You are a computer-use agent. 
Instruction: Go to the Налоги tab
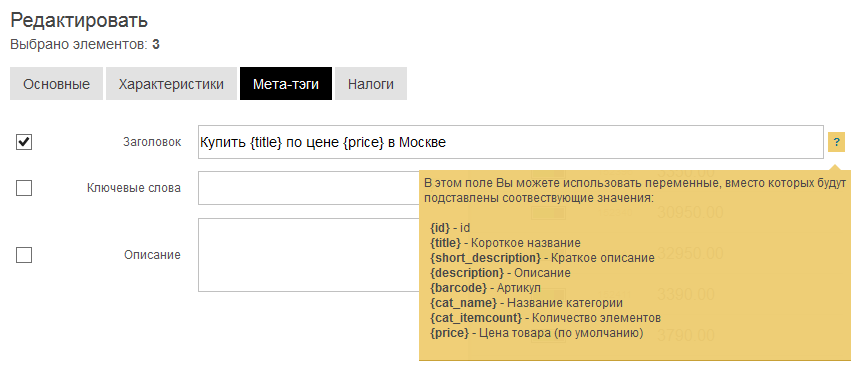pyautogui.click(x=370, y=84)
